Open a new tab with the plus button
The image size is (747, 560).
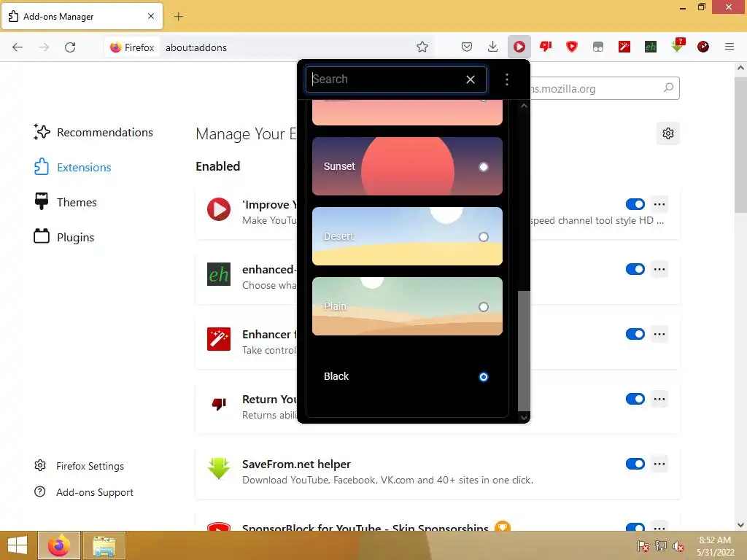178,17
